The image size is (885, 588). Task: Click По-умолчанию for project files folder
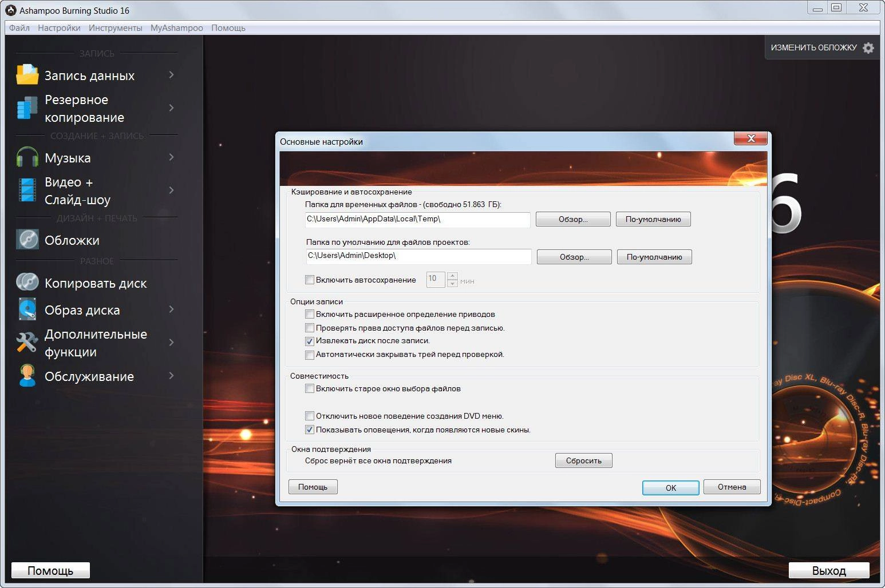(x=654, y=257)
